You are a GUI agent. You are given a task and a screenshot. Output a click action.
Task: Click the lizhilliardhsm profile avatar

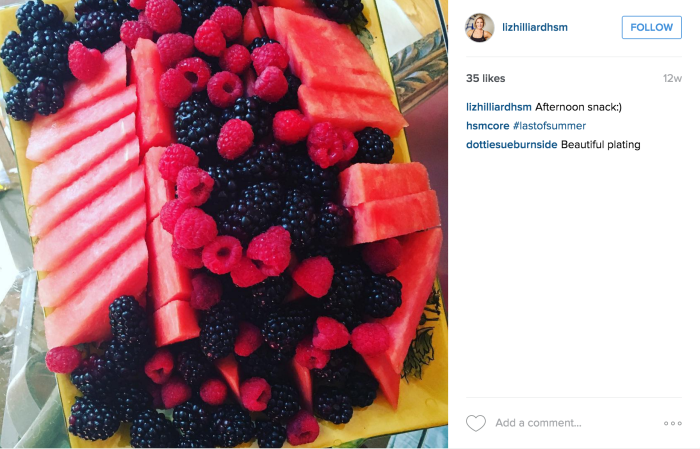[479, 28]
